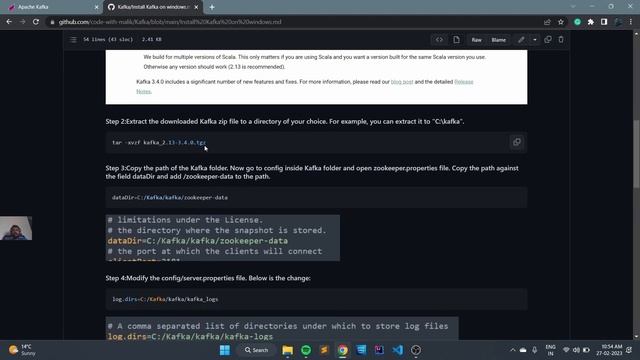Open IntelliJ IDEA from the taskbar
640x360 pixels.
(x=379, y=350)
